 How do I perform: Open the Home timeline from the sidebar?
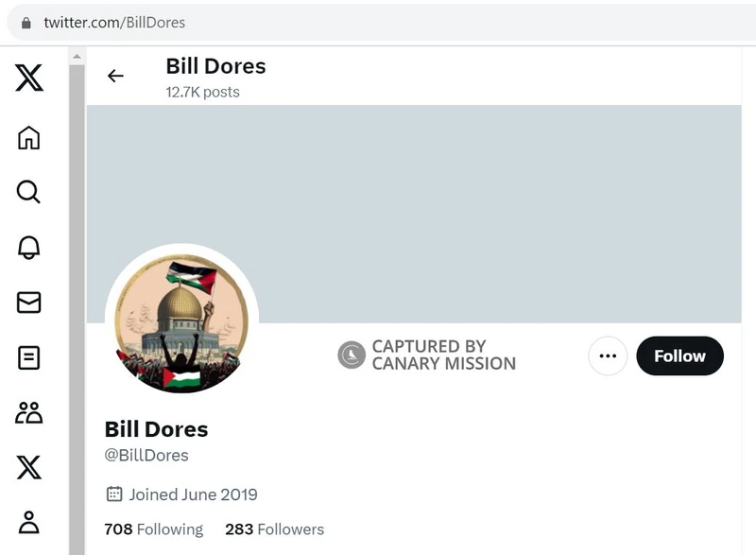[x=28, y=137]
